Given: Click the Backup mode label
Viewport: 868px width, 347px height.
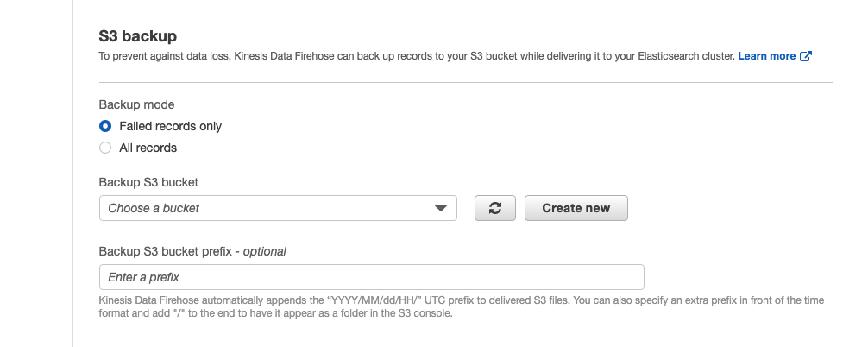Looking at the screenshot, I should [x=136, y=104].
